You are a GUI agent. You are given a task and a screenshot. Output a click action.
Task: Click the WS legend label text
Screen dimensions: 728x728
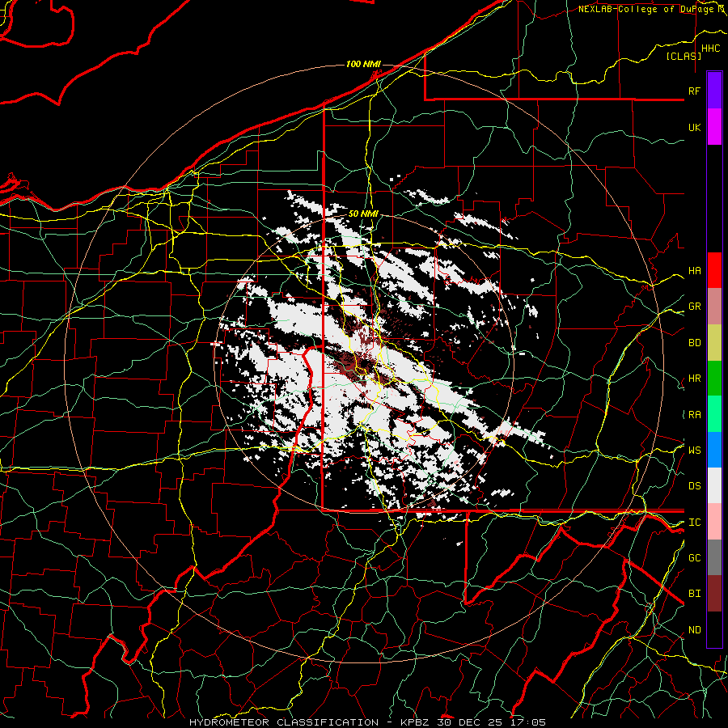[x=694, y=451]
